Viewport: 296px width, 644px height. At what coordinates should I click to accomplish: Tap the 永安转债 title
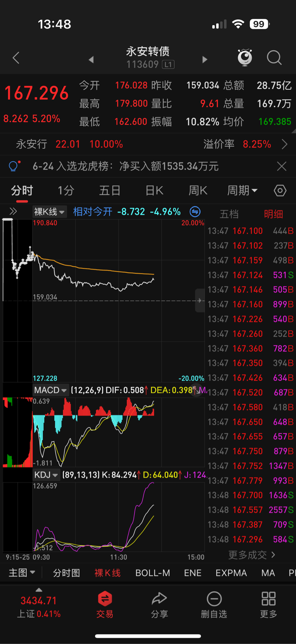pos(148,51)
